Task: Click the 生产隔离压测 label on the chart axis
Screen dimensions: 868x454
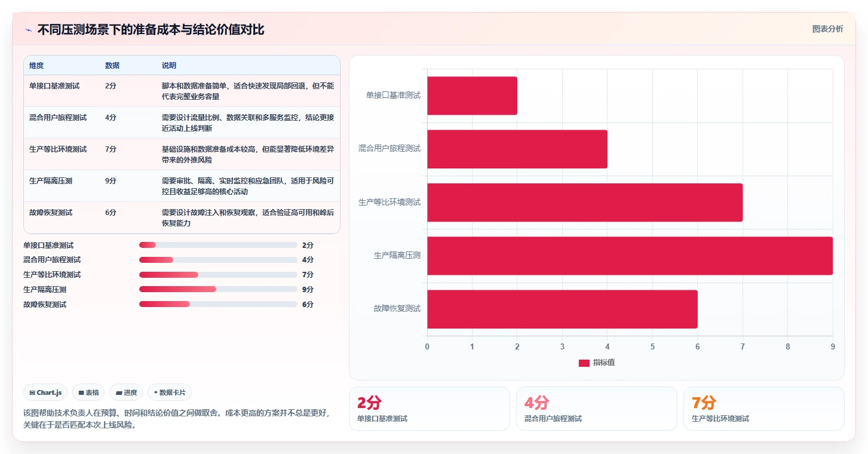Action: point(397,256)
